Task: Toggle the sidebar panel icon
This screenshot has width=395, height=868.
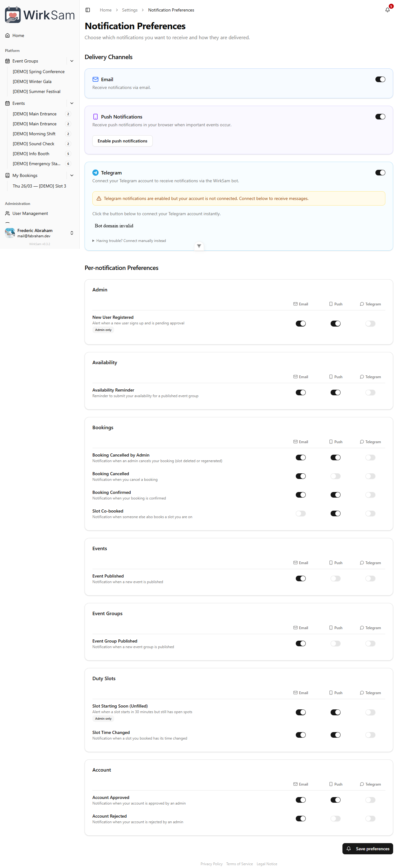Action: [88, 10]
